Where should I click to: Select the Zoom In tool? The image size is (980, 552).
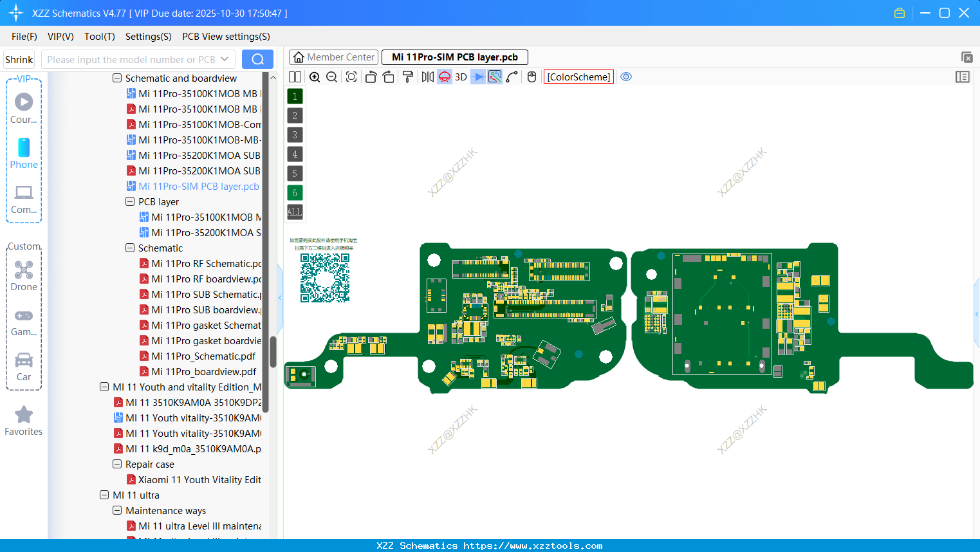pos(315,77)
